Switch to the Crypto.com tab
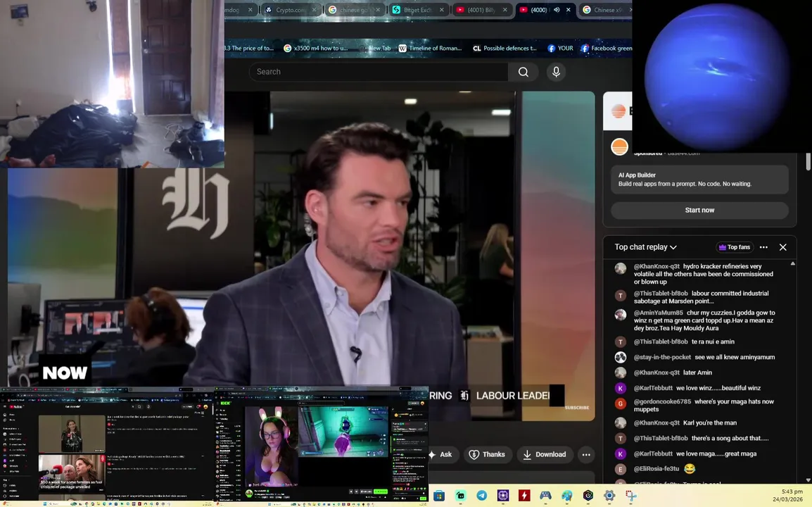Viewport: 812px width, 507px height. [290, 10]
